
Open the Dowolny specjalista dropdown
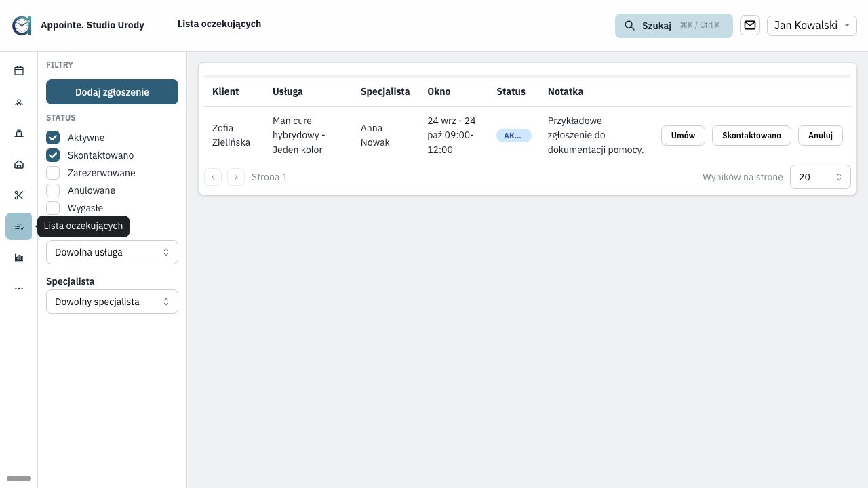point(112,302)
